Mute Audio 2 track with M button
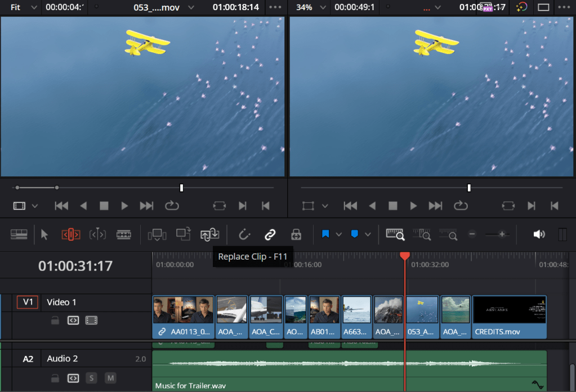 [x=111, y=378]
